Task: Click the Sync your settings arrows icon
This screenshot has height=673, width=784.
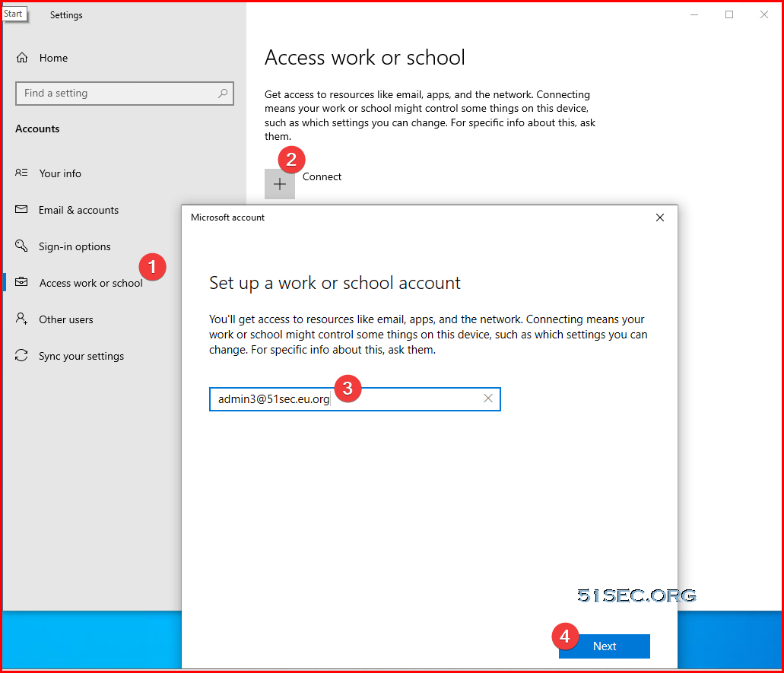Action: click(x=21, y=355)
